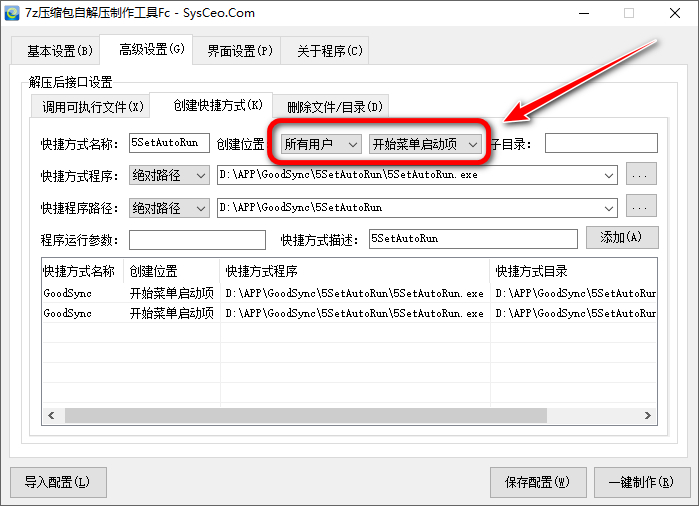Select 创建快捷方式(K) sub-tab
Image resolution: width=699 pixels, height=506 pixels.
[x=211, y=105]
